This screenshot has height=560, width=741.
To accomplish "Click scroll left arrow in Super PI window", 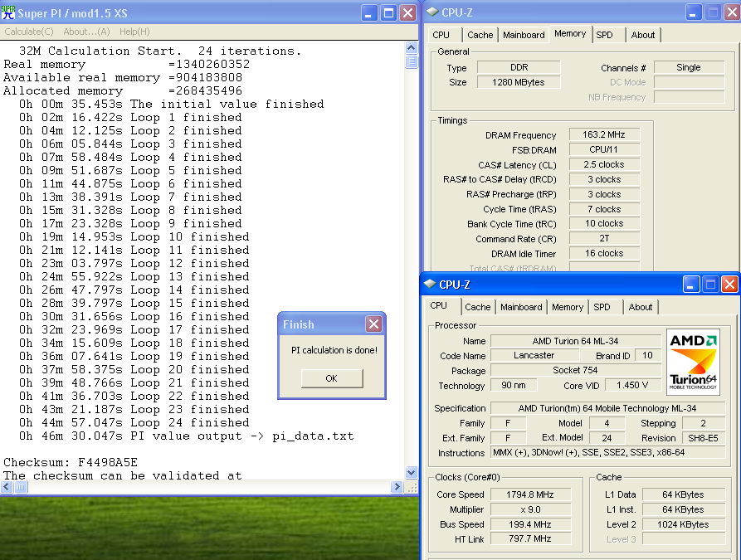I will pos(7,487).
